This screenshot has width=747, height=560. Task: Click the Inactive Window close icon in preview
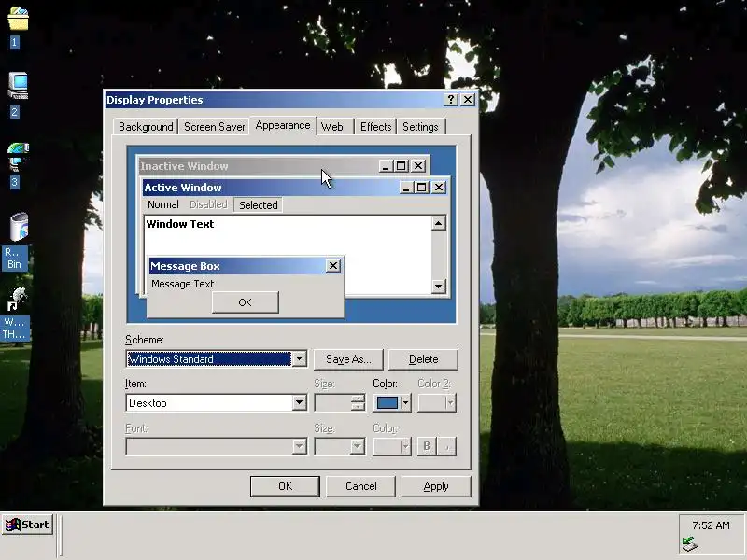(418, 166)
